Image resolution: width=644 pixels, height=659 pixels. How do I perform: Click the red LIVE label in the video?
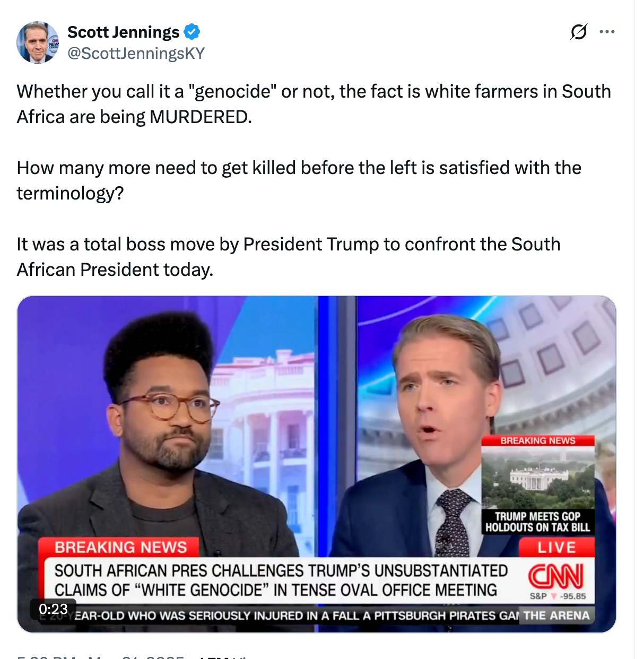pyautogui.click(x=556, y=548)
